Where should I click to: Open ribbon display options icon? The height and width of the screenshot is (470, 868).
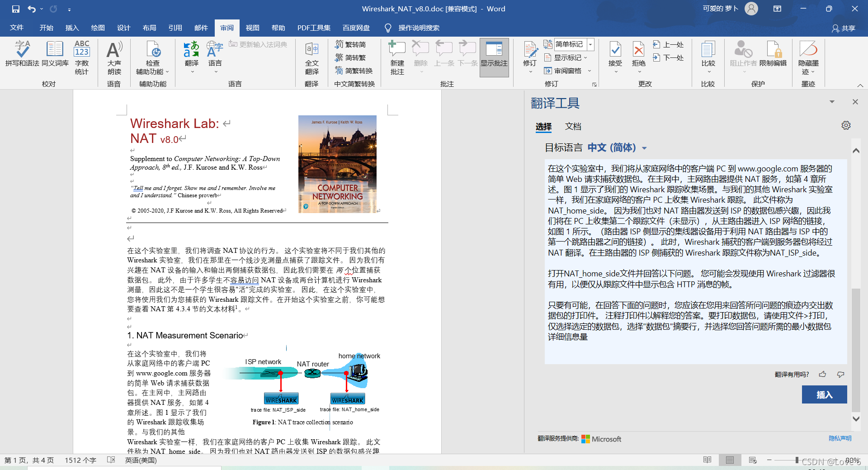tap(778, 9)
